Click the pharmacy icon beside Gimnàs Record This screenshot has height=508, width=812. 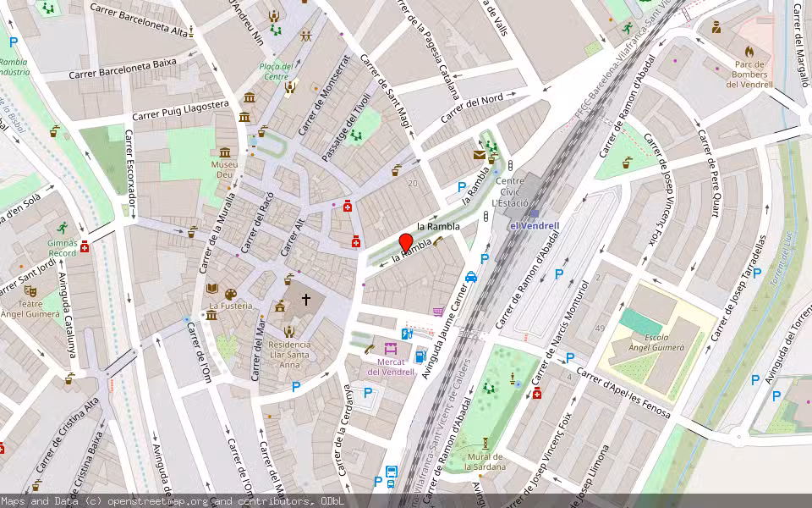coord(85,246)
